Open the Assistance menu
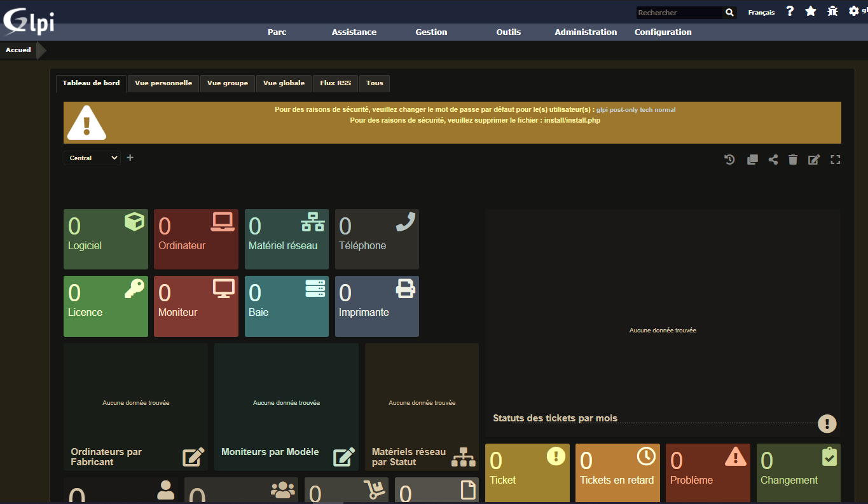868x504 pixels. coord(354,32)
